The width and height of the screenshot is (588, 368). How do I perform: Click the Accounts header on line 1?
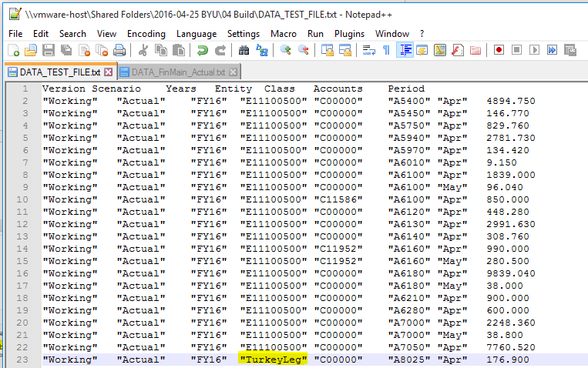(338, 89)
